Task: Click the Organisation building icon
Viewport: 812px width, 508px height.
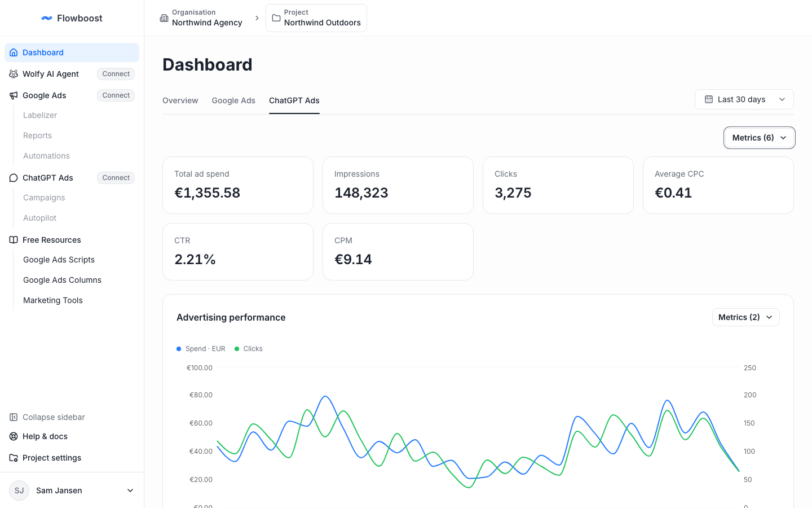Action: pos(164,18)
